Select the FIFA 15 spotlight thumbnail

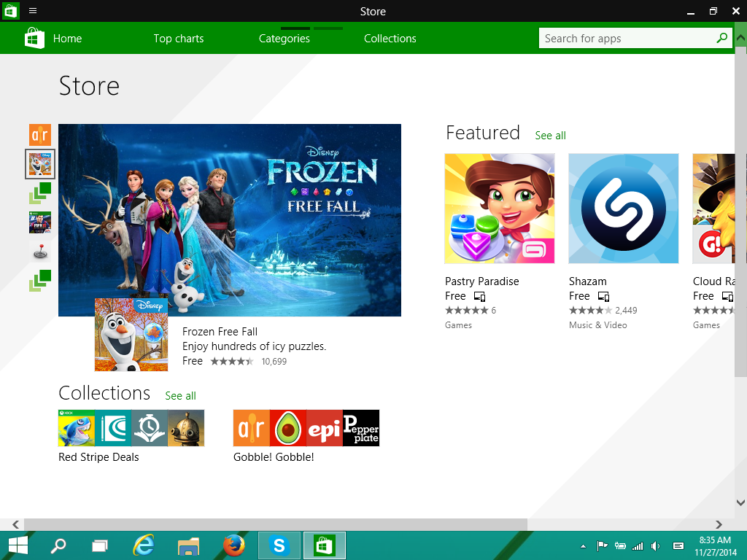point(40,222)
